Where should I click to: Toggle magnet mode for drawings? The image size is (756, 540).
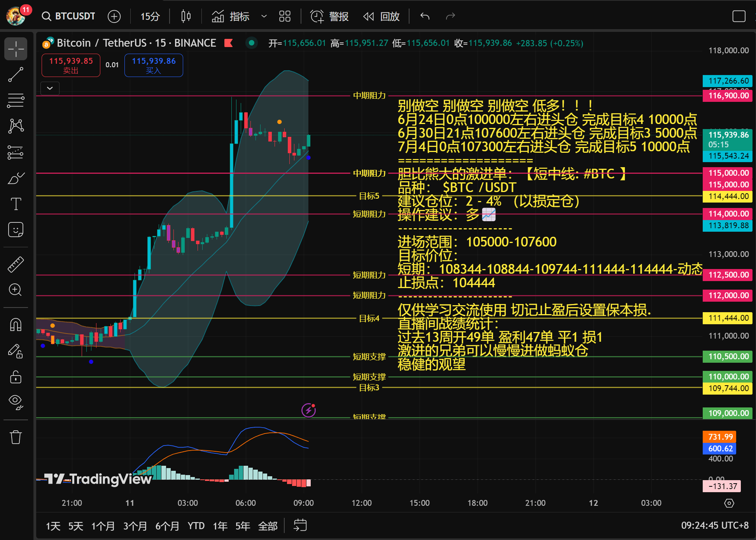pos(16,324)
